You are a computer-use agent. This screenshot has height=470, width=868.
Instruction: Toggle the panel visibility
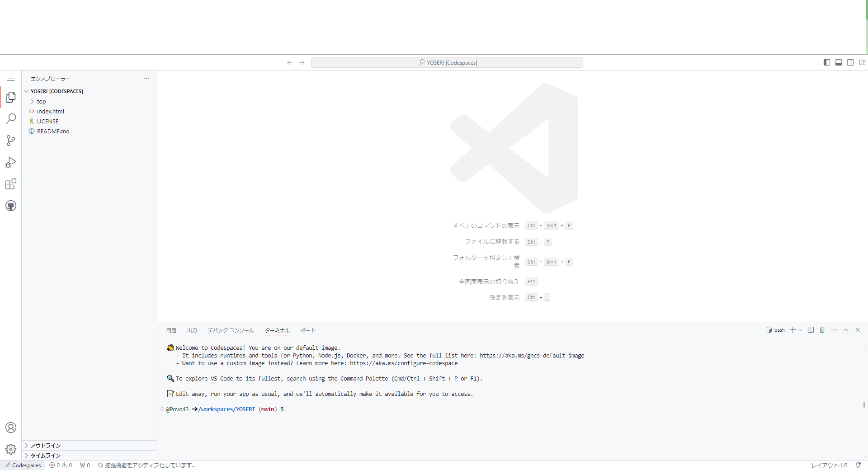tap(839, 62)
